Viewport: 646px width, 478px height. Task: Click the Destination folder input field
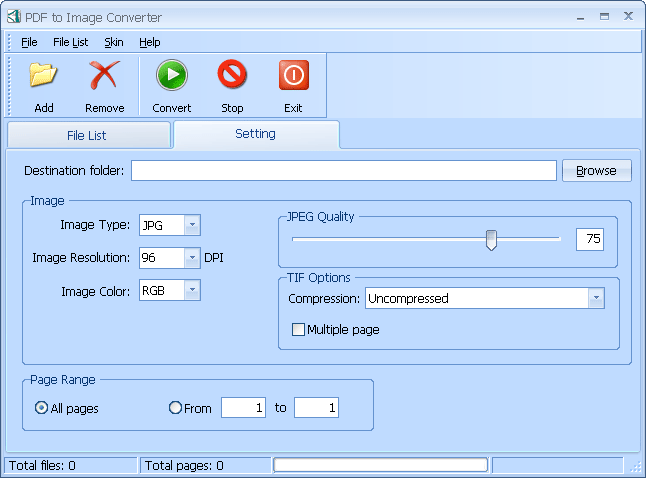pyautogui.click(x=344, y=171)
